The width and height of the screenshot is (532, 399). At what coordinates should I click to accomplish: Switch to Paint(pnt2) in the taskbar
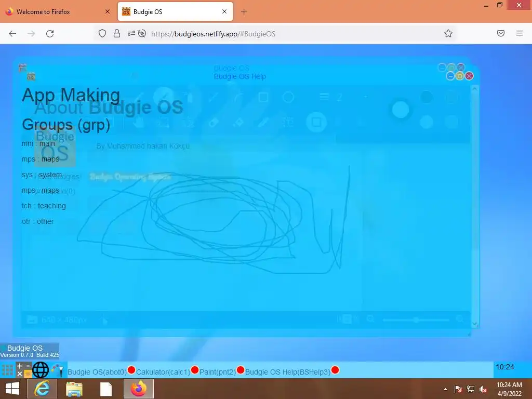(x=218, y=372)
